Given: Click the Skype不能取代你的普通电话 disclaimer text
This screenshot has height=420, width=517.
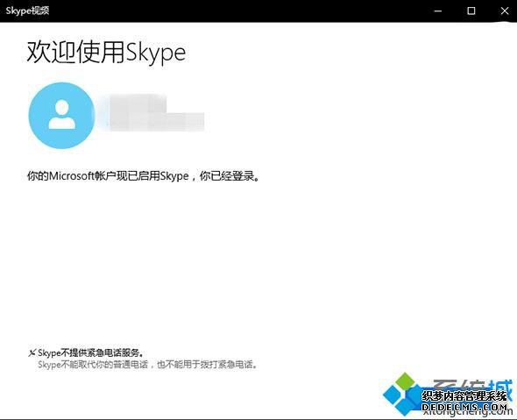Looking at the screenshot, I should pyautogui.click(x=147, y=365).
